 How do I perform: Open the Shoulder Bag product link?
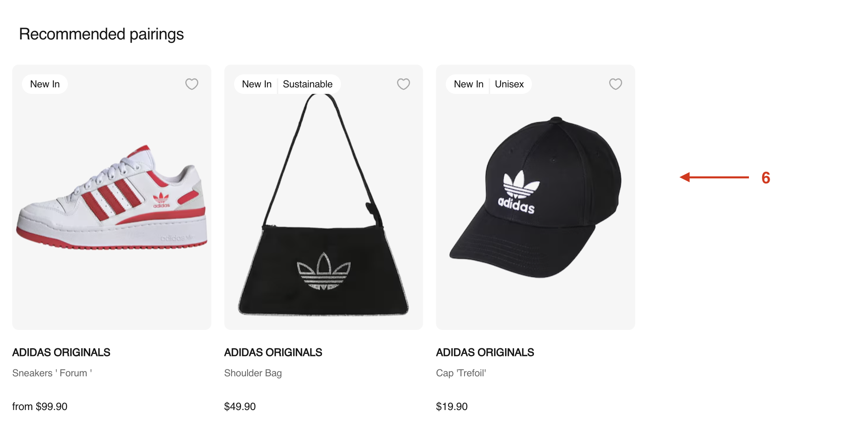pyautogui.click(x=253, y=373)
